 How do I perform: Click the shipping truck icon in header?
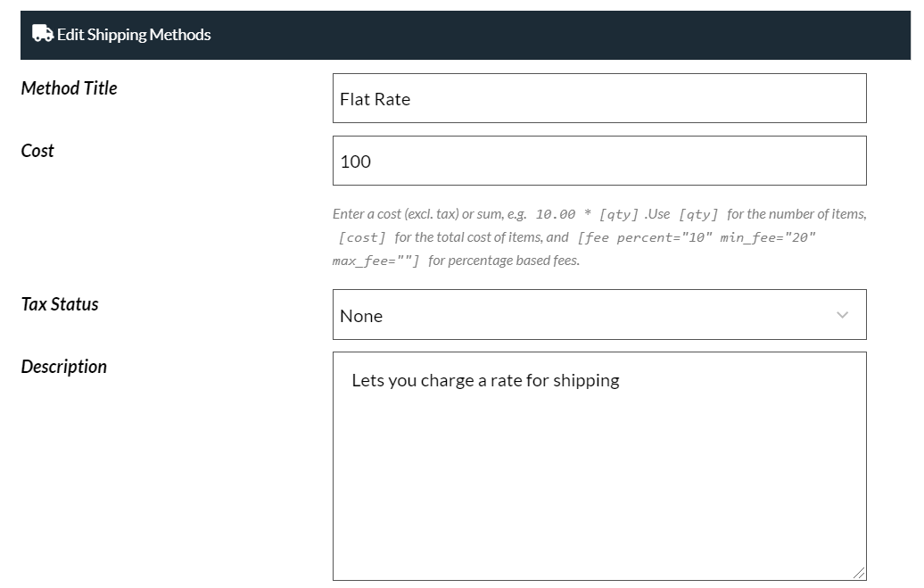pyautogui.click(x=42, y=34)
